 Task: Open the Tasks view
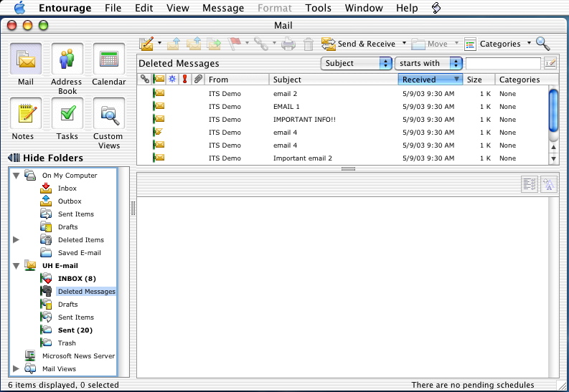coord(67,113)
